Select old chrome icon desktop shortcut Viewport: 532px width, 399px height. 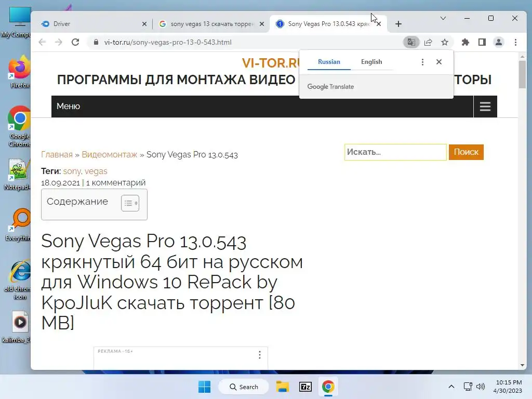(18, 280)
